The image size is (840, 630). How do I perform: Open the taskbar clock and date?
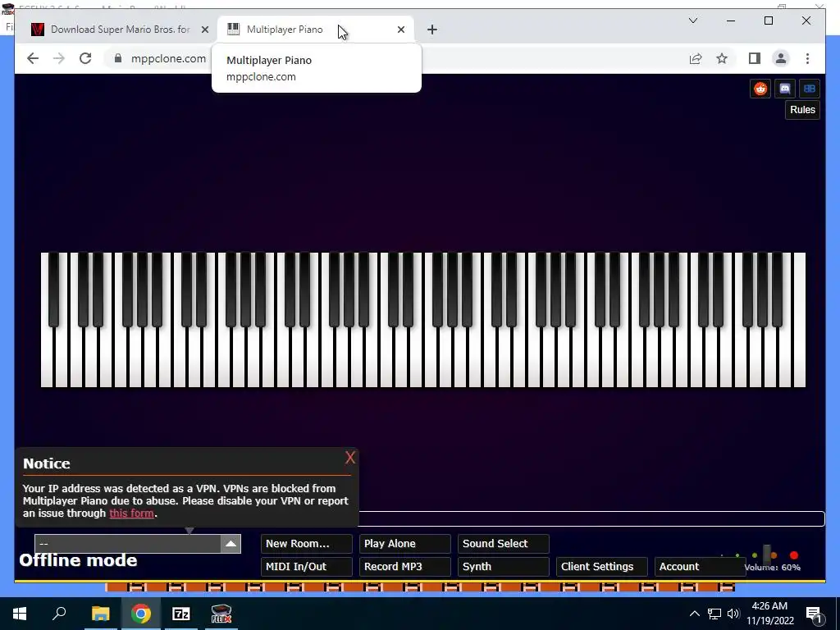point(769,614)
